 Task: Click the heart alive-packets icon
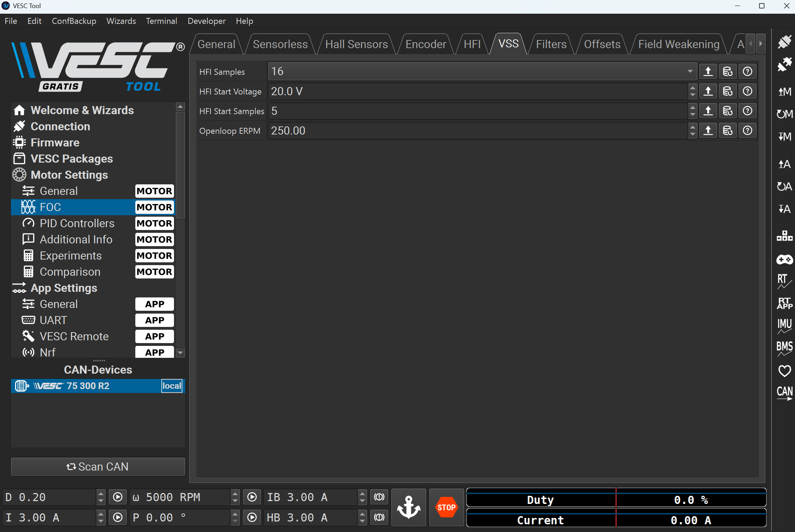click(784, 371)
